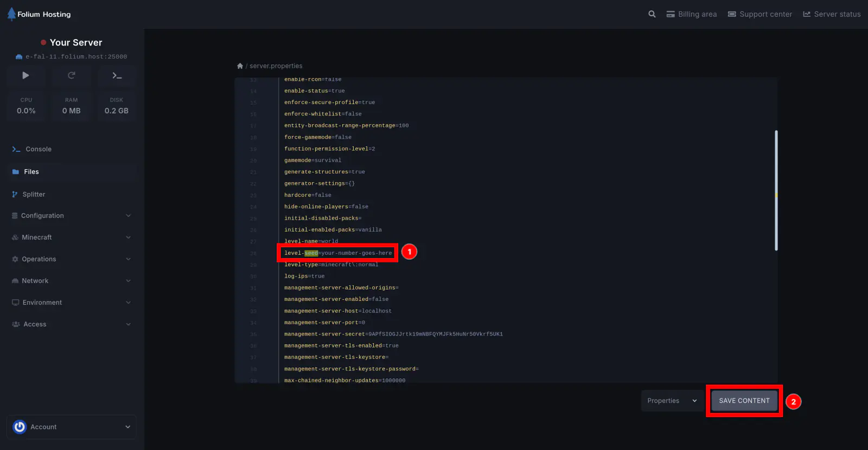Expand the Configuration menu
Screen dimensions: 868x450
point(71,216)
